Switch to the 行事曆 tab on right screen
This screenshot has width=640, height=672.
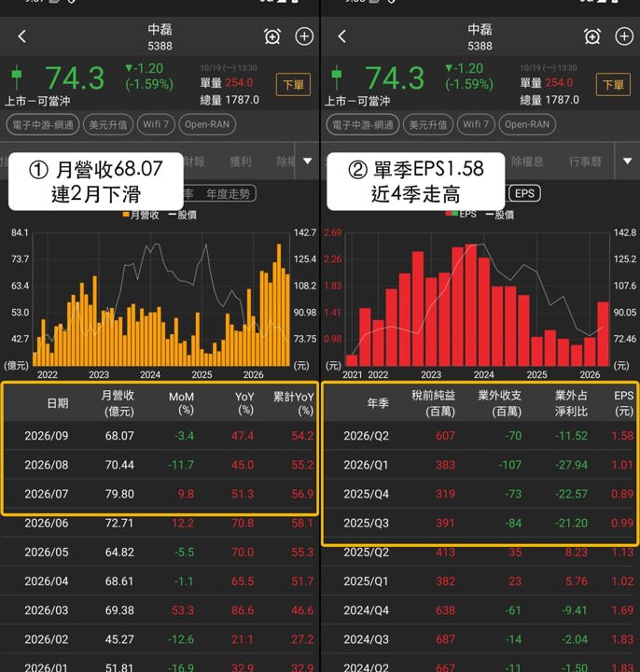click(585, 161)
